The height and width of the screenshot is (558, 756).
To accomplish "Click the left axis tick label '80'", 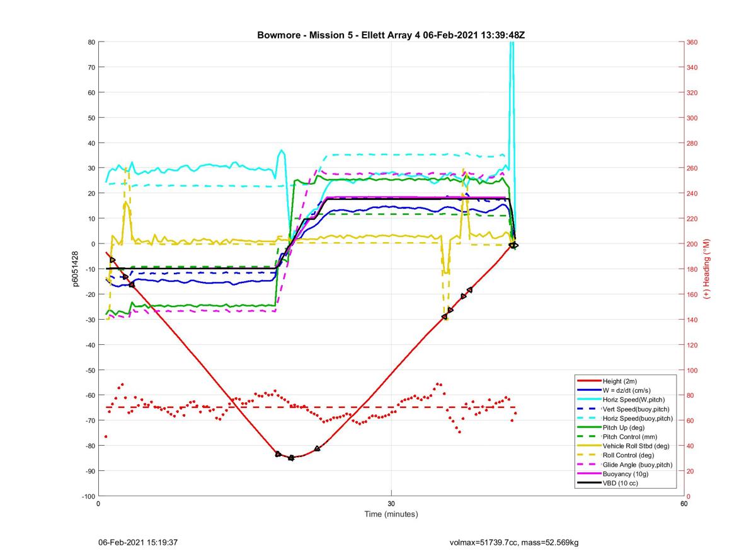I will (91, 42).
